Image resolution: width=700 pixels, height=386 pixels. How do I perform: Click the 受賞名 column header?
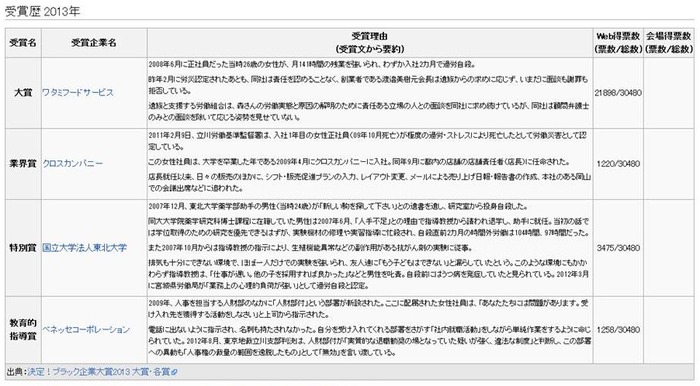point(23,43)
